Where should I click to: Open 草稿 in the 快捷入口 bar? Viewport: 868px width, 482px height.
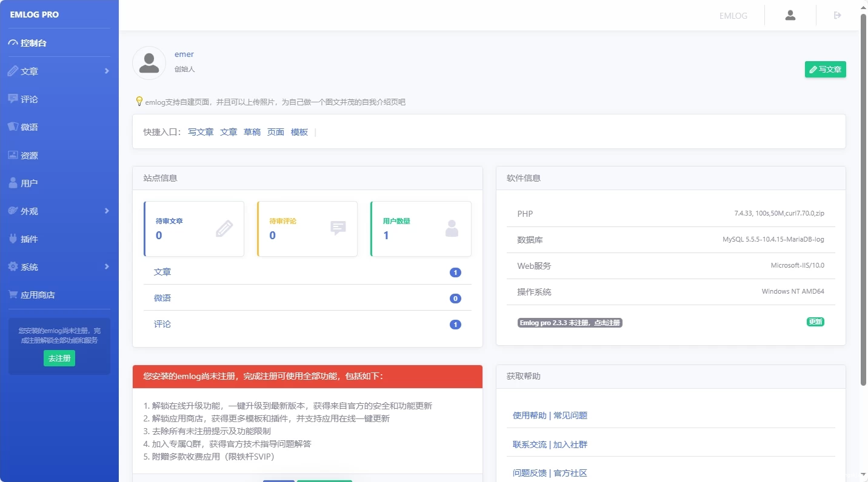(x=252, y=132)
